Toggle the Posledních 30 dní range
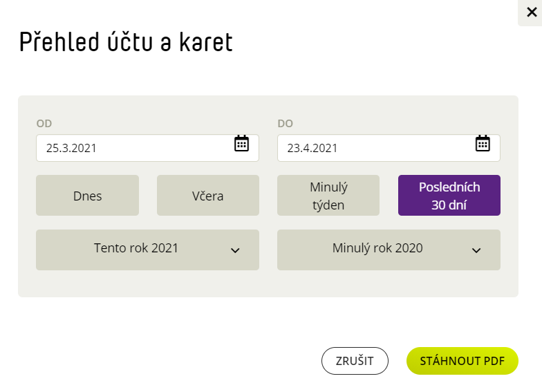Image resolution: width=542 pixels, height=392 pixels. pyautogui.click(x=449, y=195)
